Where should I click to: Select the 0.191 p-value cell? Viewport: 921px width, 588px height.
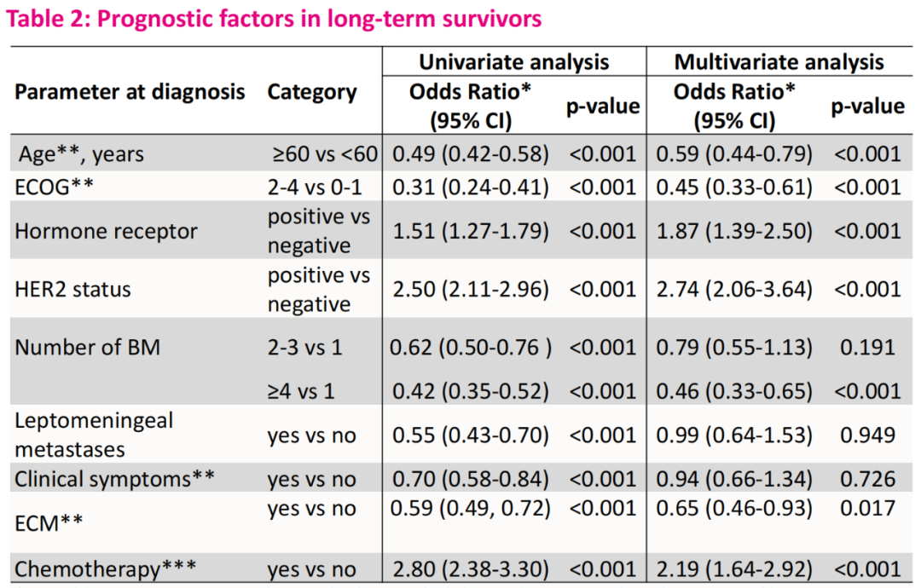[867, 348]
